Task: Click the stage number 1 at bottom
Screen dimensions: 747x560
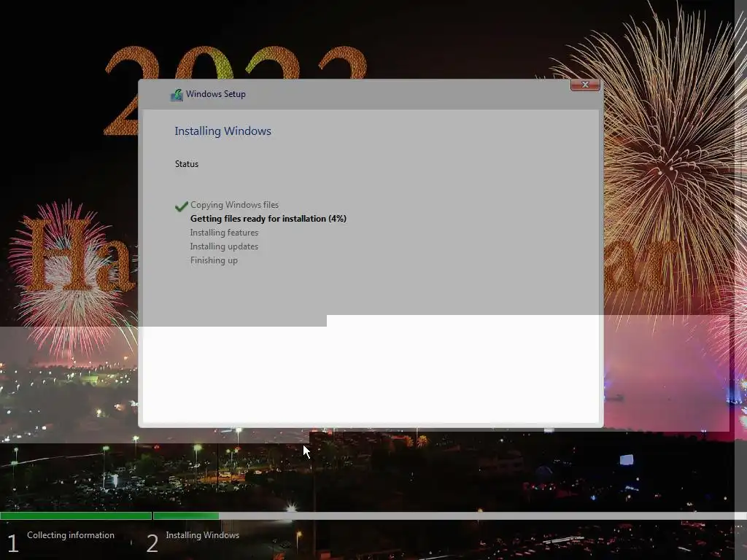Action: (13, 543)
